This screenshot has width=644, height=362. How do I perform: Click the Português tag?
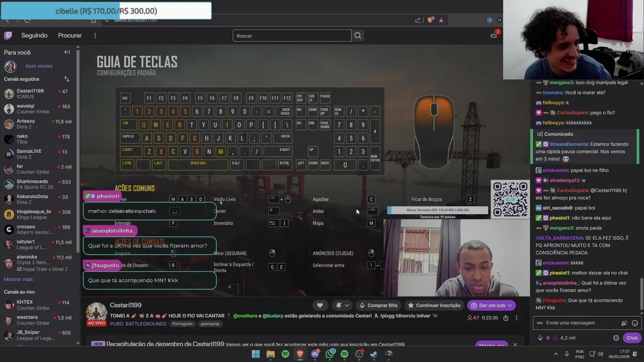point(183,324)
